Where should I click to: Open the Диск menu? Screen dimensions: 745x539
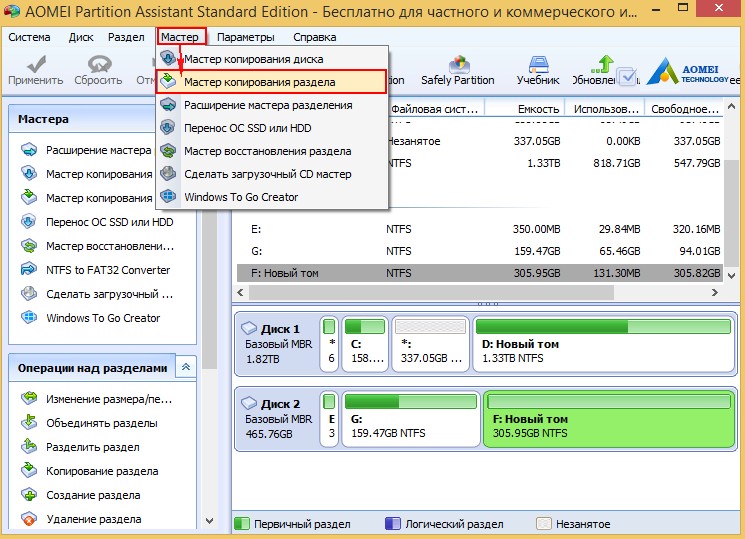point(81,37)
